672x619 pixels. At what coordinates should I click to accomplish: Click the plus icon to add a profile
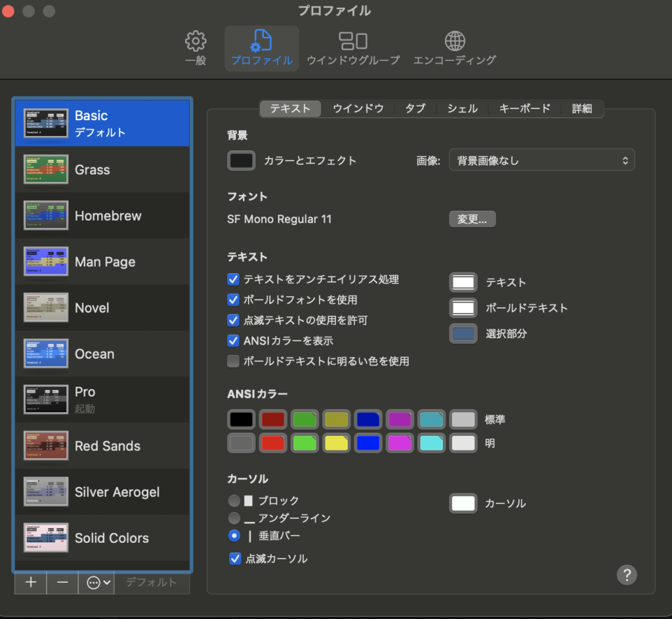pyautogui.click(x=30, y=582)
